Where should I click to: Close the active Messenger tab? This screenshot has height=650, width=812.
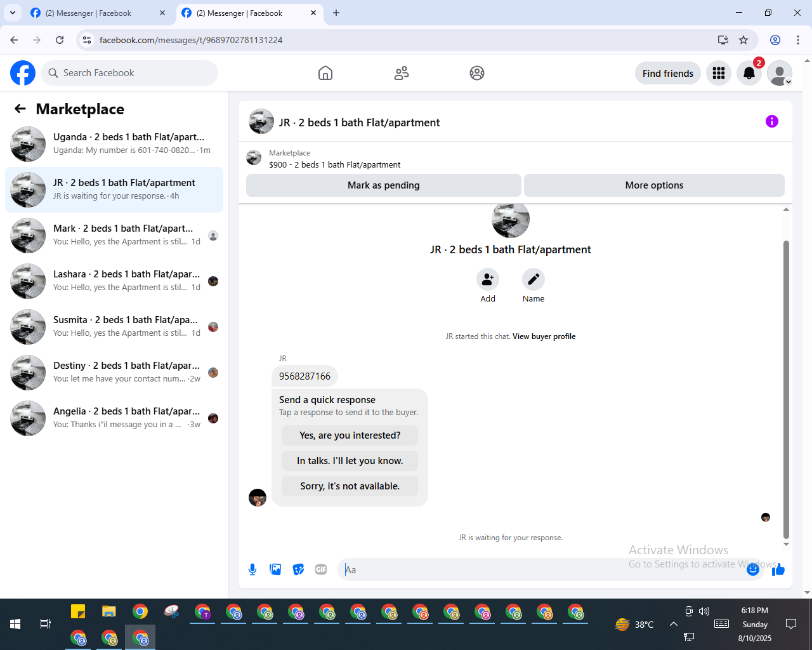coord(313,13)
